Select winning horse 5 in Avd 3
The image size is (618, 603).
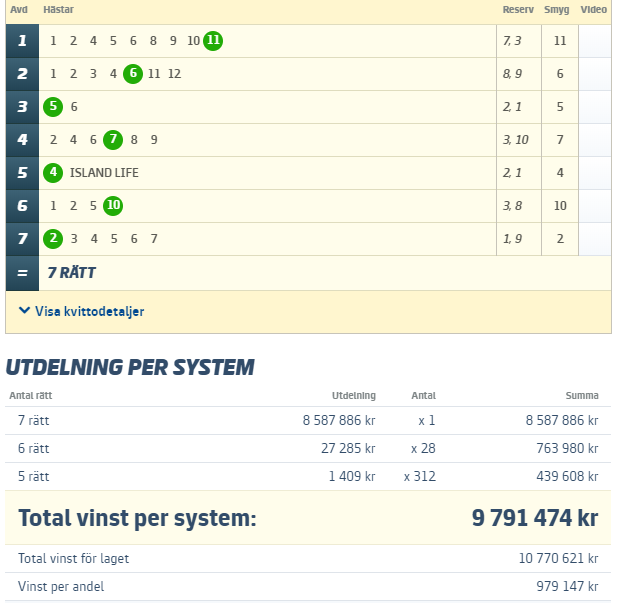[x=53, y=107]
